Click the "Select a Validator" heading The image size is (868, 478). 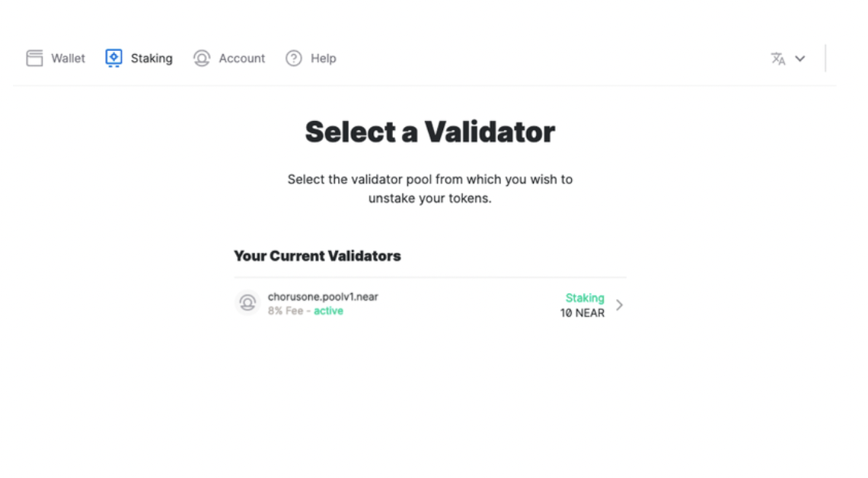coord(429,132)
